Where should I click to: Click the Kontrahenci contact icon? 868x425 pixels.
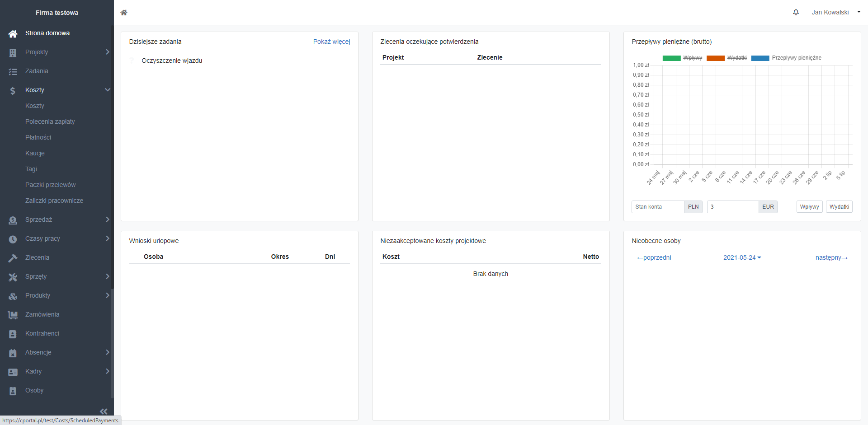pyautogui.click(x=13, y=334)
